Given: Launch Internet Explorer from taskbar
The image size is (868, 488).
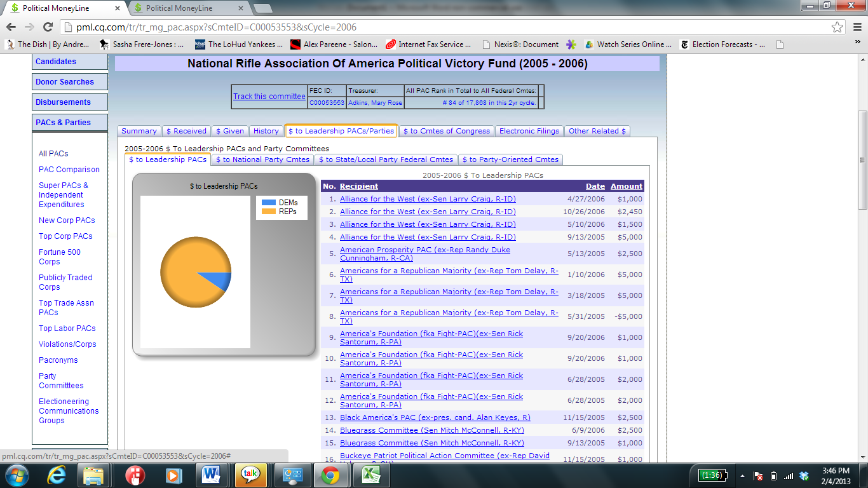Looking at the screenshot, I should 57,475.
